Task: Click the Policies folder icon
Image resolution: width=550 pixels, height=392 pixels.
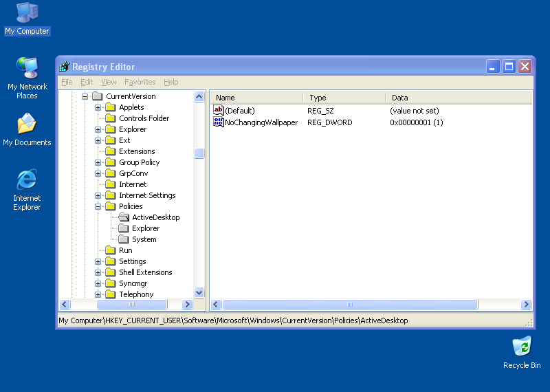Action: pyautogui.click(x=110, y=206)
